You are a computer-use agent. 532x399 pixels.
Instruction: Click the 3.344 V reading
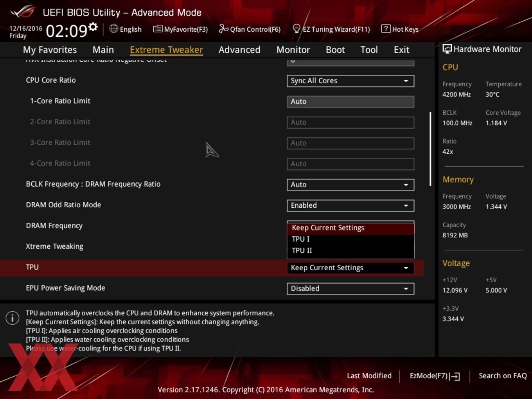pos(453,319)
